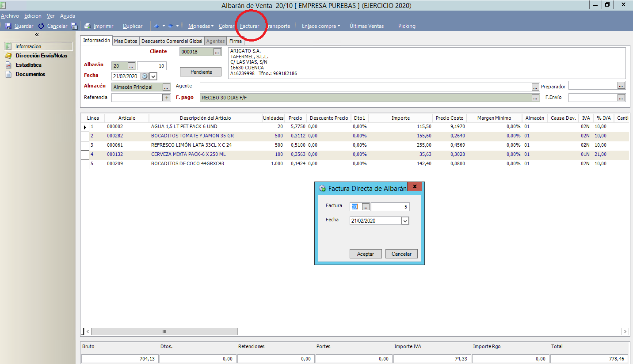The image size is (633, 364).
Task: Select row REFRESCO LIMÓN LATA 33CL X C 24
Action: [x=355, y=145]
